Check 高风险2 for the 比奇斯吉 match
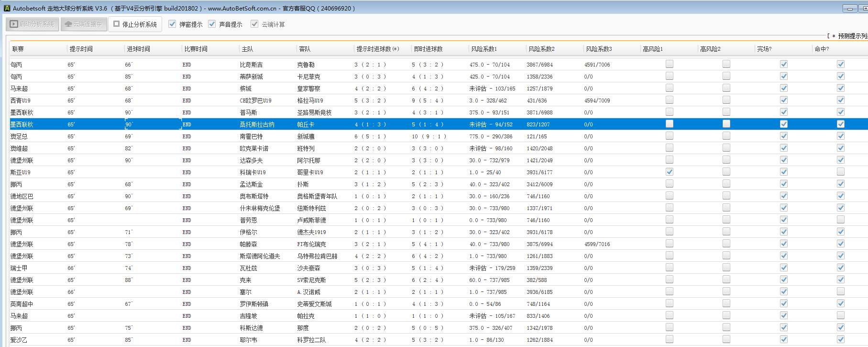Screen dimensions: 868x347 click(726, 64)
